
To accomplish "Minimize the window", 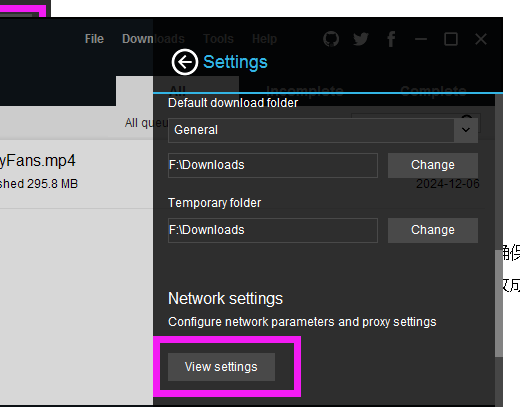I will [x=421, y=39].
